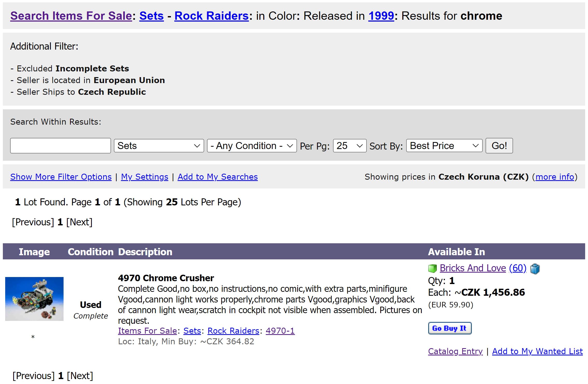
Task: Select Add to My Searches
Action: click(x=218, y=177)
